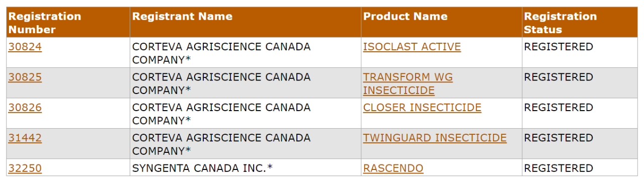Open registration number 30826 link
Viewport: 644px width, 181px height.
click(25, 108)
